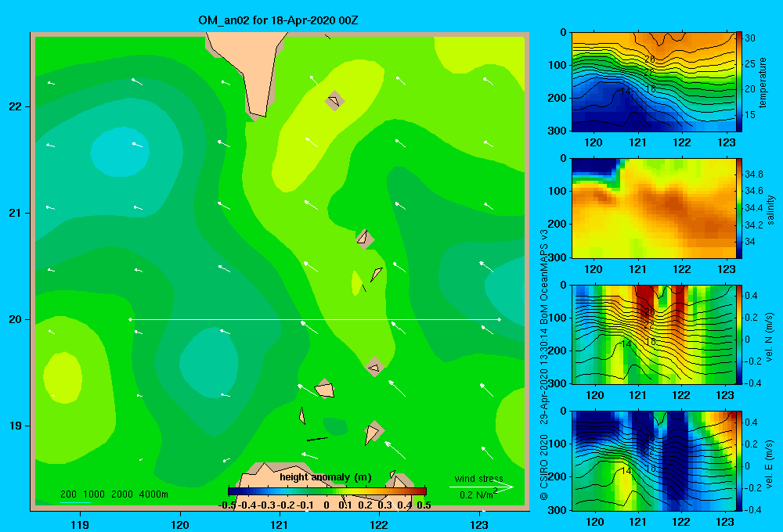The image size is (783, 532).
Task: Click the transect's eastern endpoint marker
Action: pos(500,319)
